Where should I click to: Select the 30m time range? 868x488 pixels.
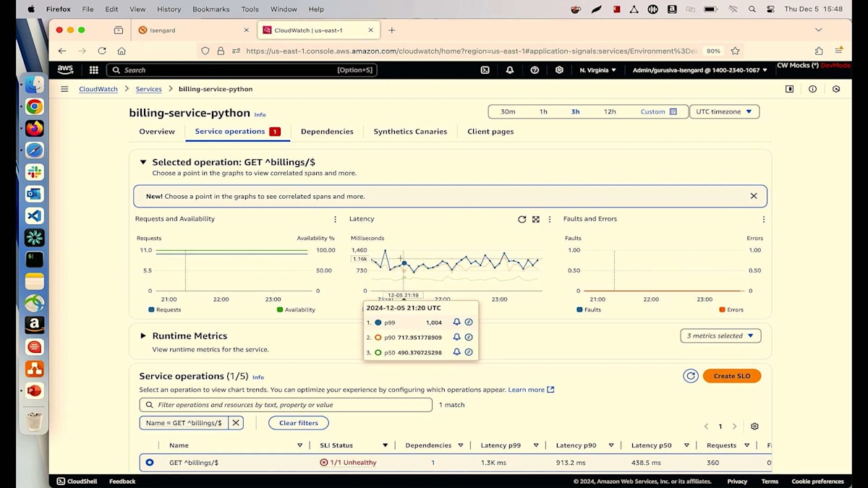pos(508,112)
